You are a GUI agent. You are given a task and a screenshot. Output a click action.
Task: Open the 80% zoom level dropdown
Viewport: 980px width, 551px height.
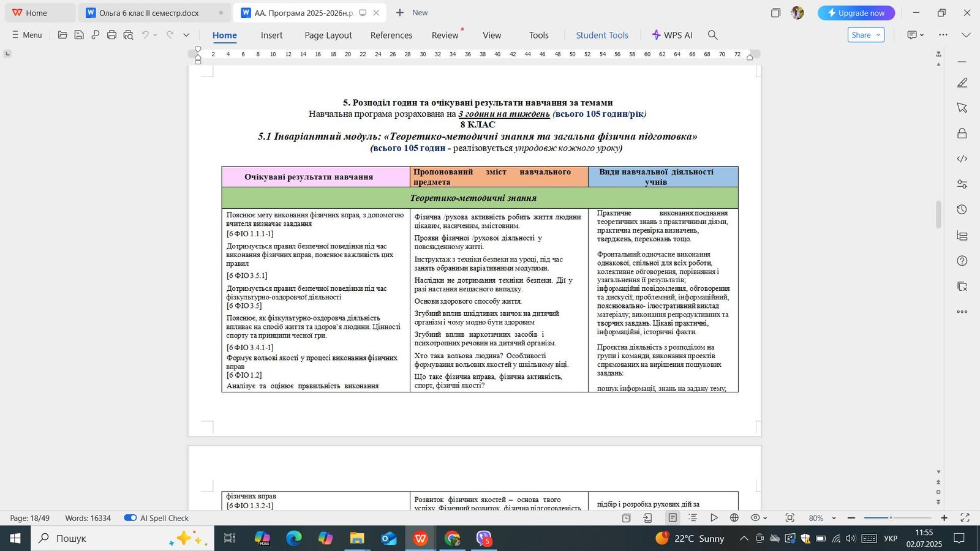pyautogui.click(x=834, y=518)
